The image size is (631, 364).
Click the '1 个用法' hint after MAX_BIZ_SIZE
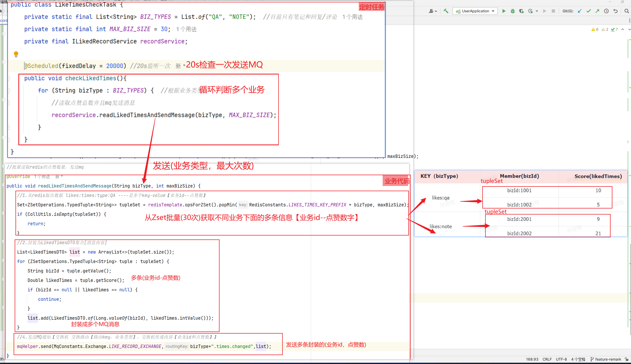186,29
